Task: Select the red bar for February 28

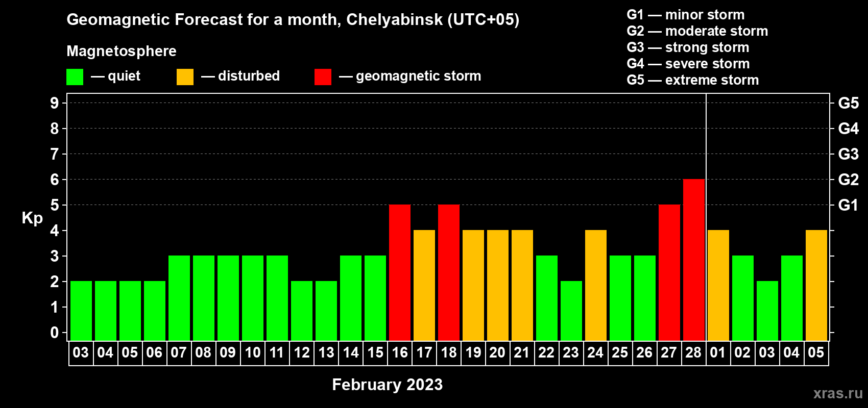Action: (x=694, y=260)
